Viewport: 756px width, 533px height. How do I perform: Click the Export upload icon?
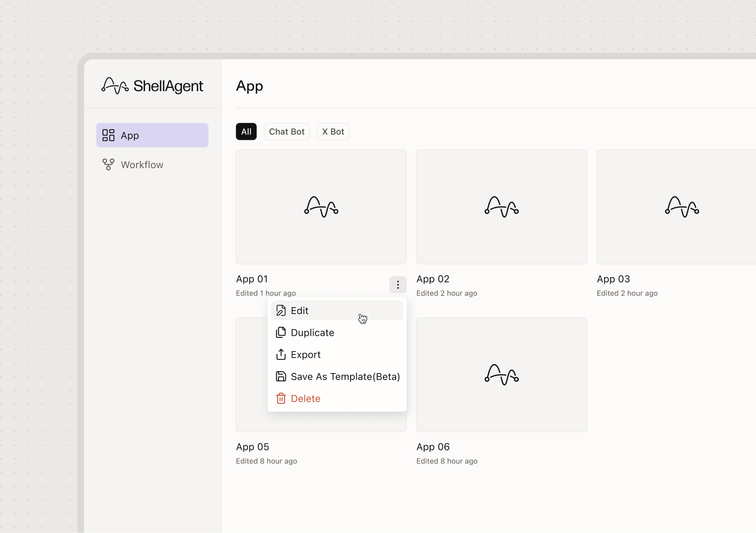point(281,355)
